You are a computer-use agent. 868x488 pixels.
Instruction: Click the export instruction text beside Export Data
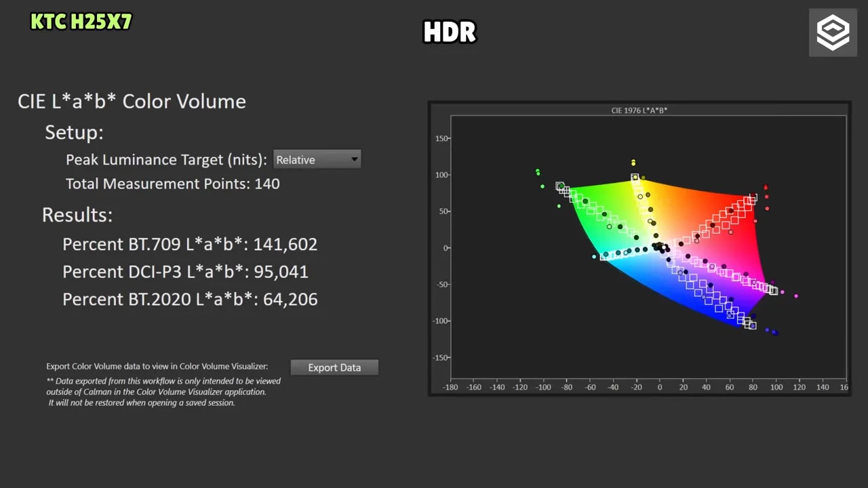coord(157,367)
